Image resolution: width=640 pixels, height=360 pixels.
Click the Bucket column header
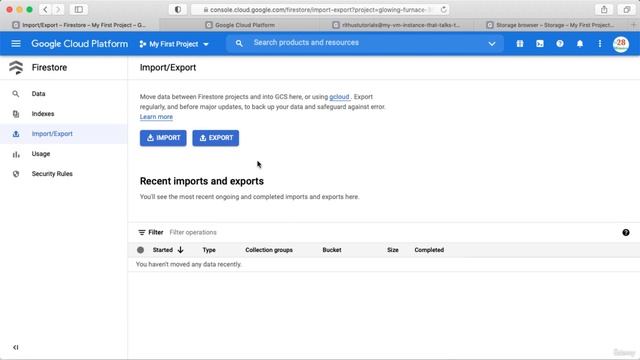[332, 250]
